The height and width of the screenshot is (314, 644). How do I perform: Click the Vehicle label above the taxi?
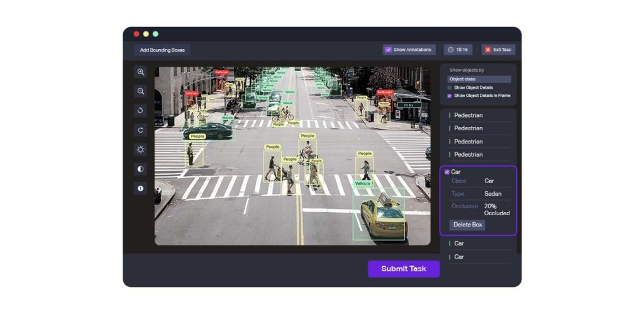point(363,184)
